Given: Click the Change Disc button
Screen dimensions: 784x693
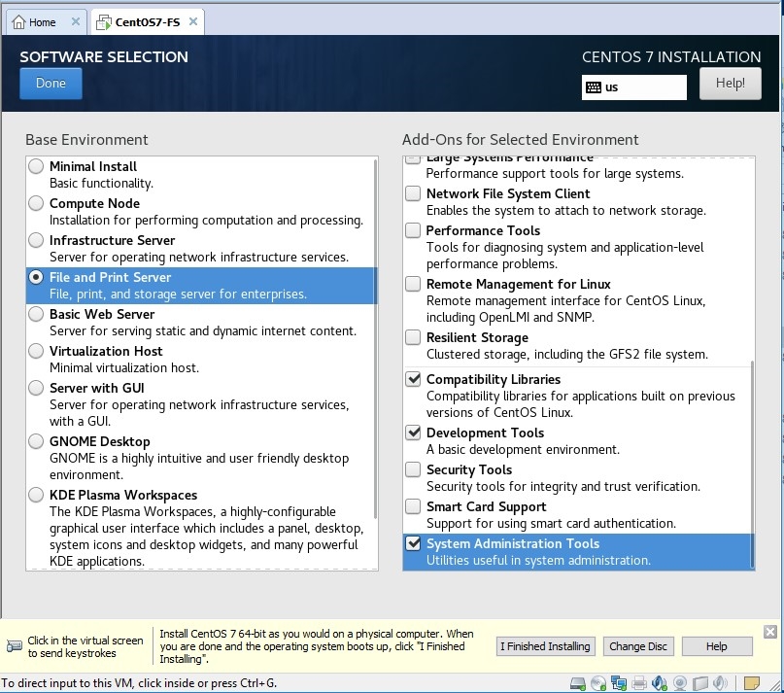Looking at the screenshot, I should click(637, 646).
